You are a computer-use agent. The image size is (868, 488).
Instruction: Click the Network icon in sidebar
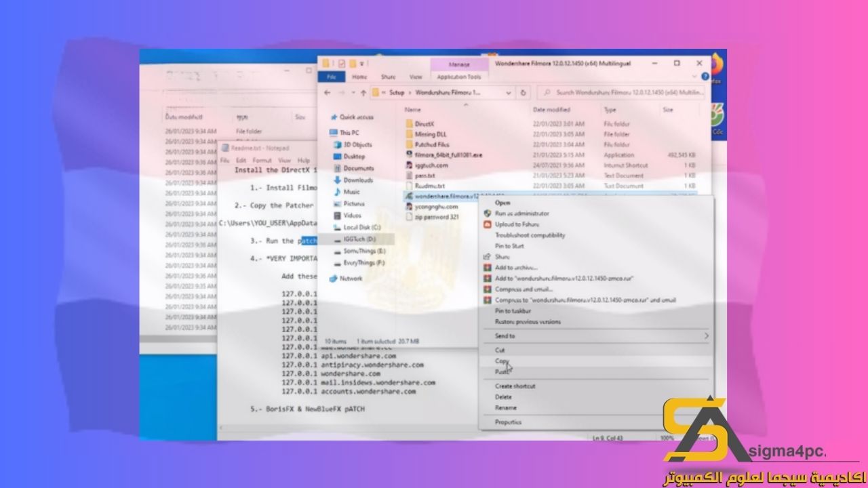click(334, 279)
